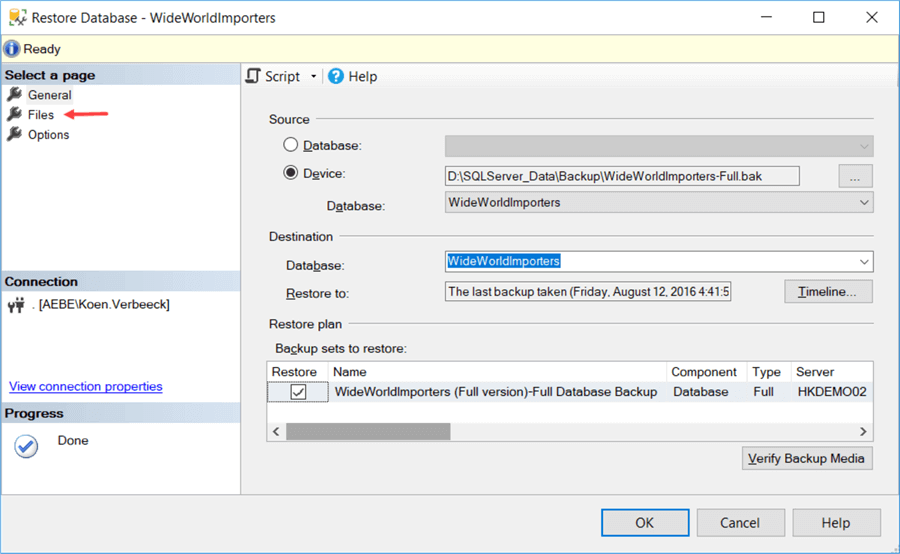
Task: Click the Help label in the toolbar
Action: tap(363, 76)
